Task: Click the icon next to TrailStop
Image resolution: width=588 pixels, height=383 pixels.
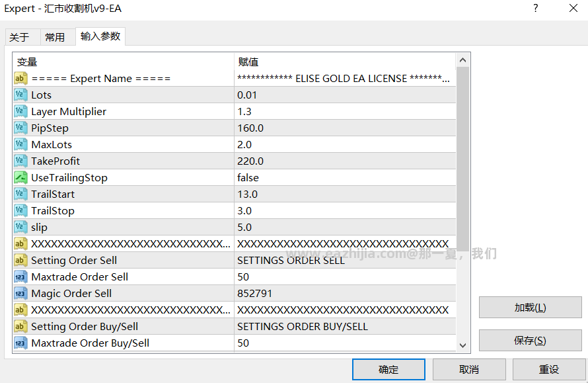Action: (x=20, y=210)
